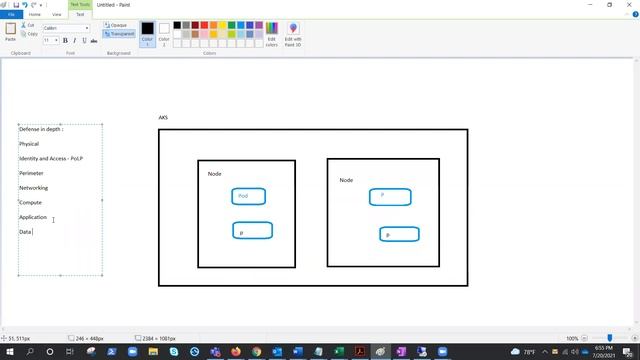Select Color 1 foreground box
This screenshot has width=640, height=360.
point(147,34)
